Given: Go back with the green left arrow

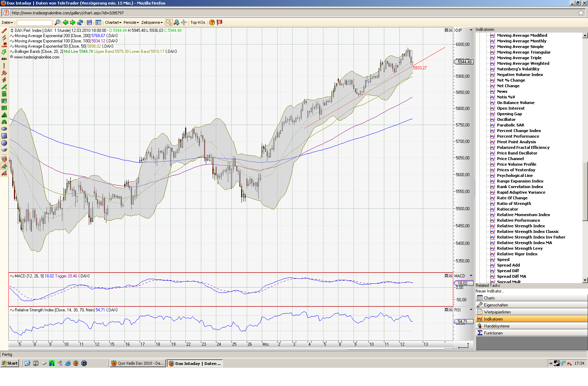Looking at the screenshot, I should pyautogui.click(x=65, y=22).
